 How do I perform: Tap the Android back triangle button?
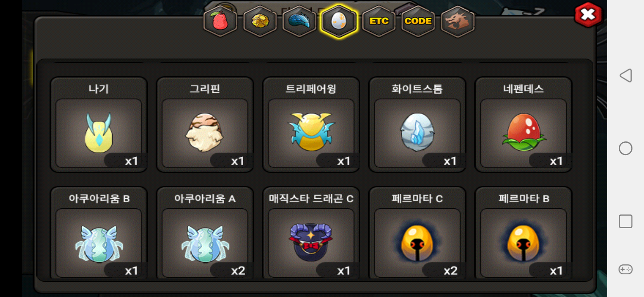[x=625, y=75]
